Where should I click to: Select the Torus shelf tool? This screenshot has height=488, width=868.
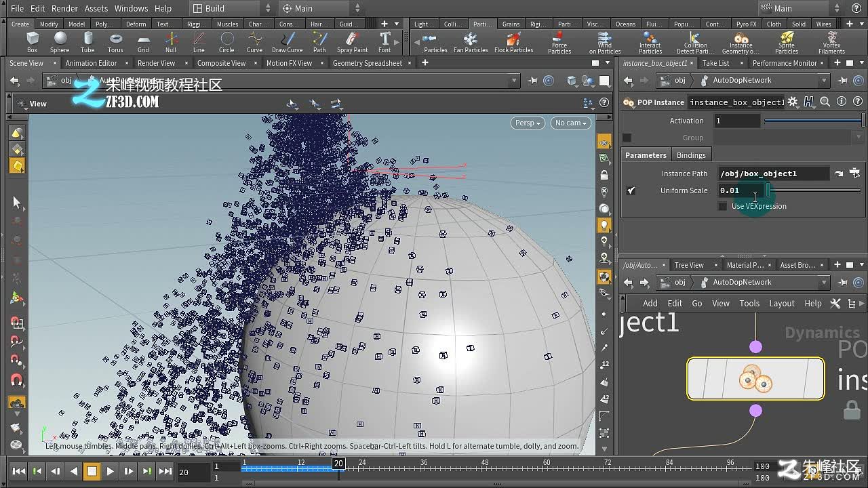tap(115, 42)
